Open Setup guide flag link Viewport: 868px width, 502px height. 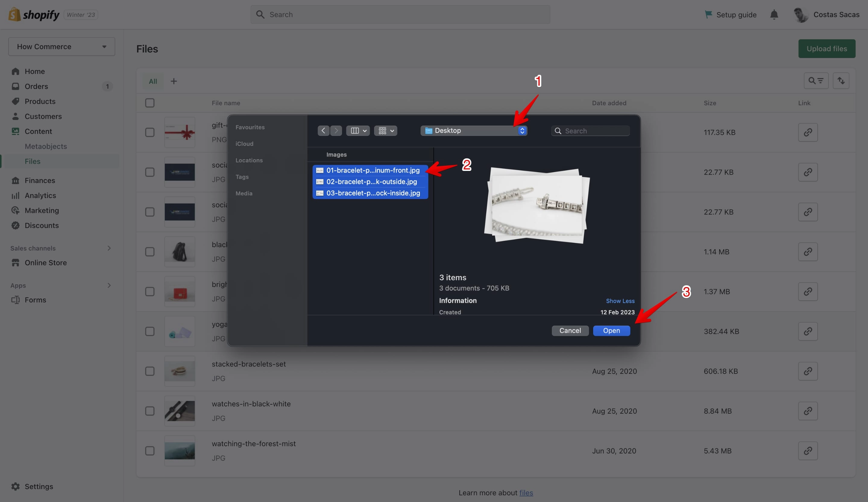coord(730,14)
